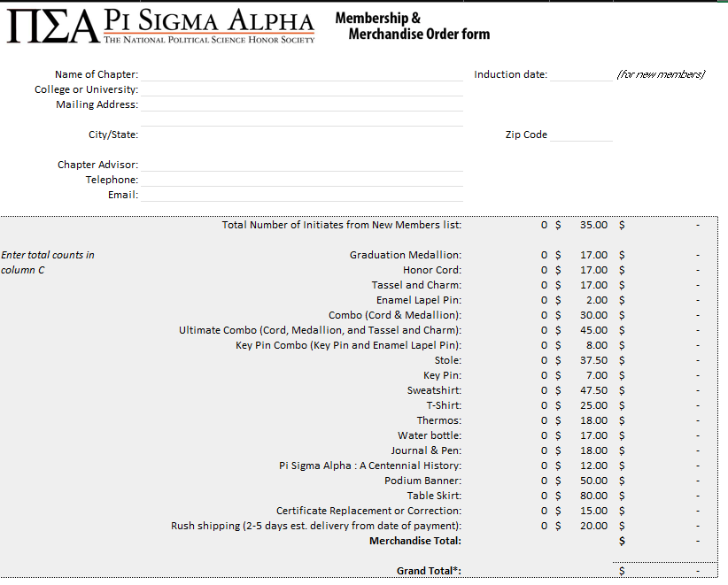
Task: Select the 'Membership & Merchandise Order form' title
Action: point(413,26)
